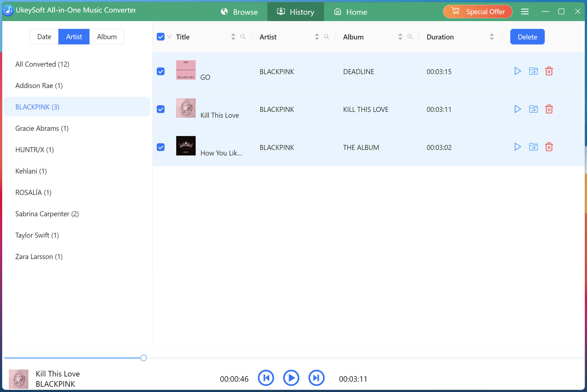This screenshot has height=392, width=587.
Task: Sort by Artist column arrows
Action: click(317, 37)
